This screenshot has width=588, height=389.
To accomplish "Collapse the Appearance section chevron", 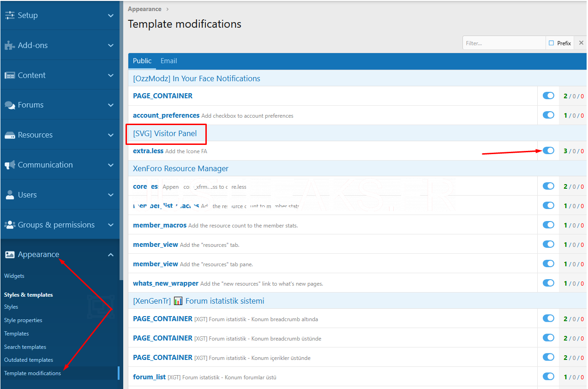I will (111, 254).
